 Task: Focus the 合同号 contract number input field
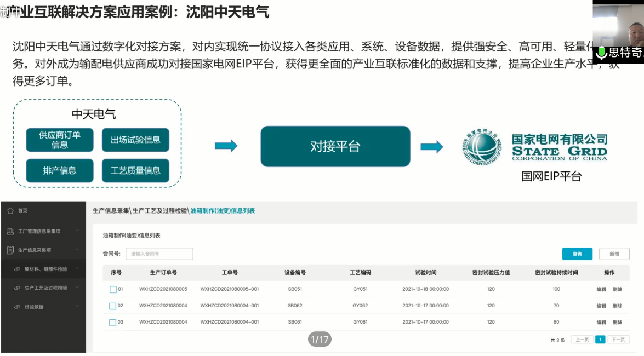click(x=159, y=254)
